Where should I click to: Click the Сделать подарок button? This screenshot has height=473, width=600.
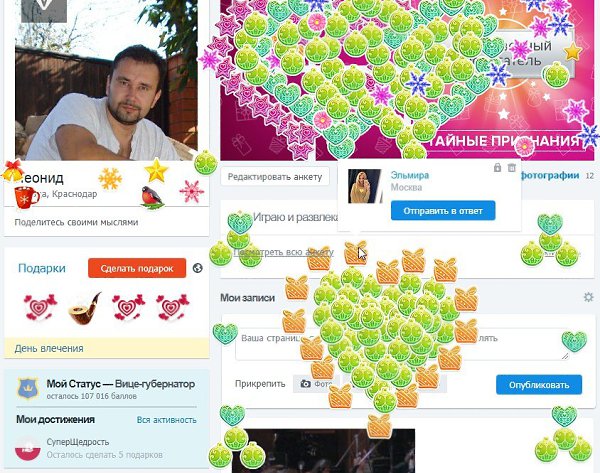click(x=137, y=268)
